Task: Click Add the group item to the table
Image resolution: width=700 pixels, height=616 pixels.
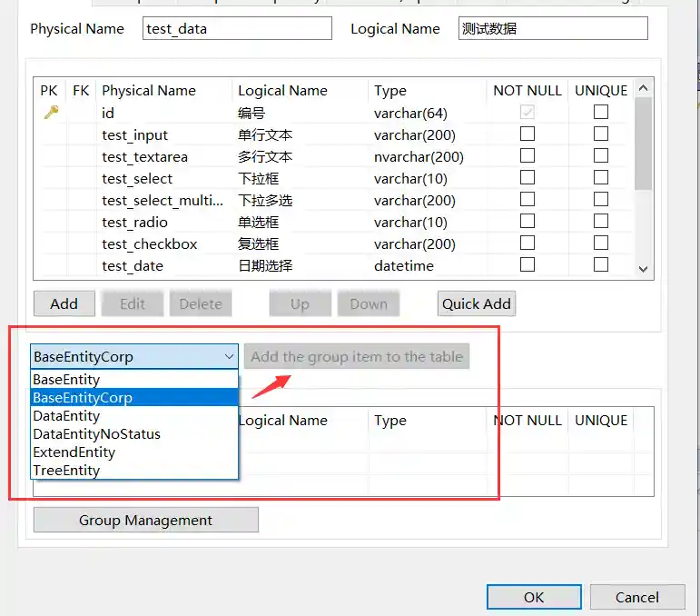Action: (x=357, y=356)
